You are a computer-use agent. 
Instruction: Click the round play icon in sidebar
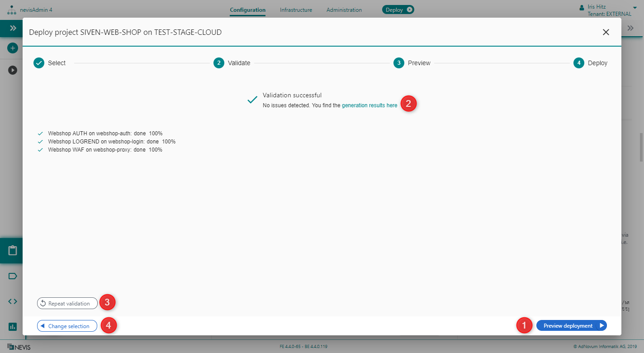coord(13,70)
